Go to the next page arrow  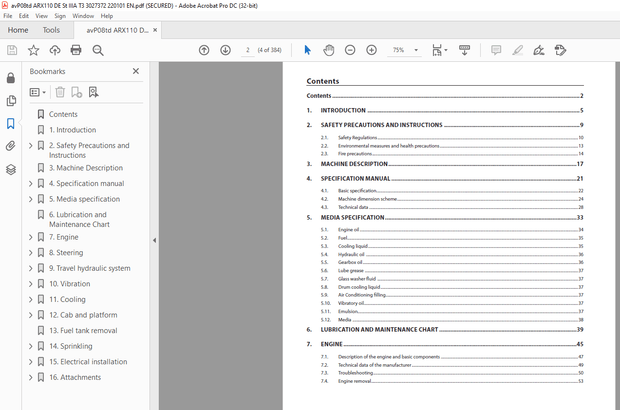coord(225,50)
